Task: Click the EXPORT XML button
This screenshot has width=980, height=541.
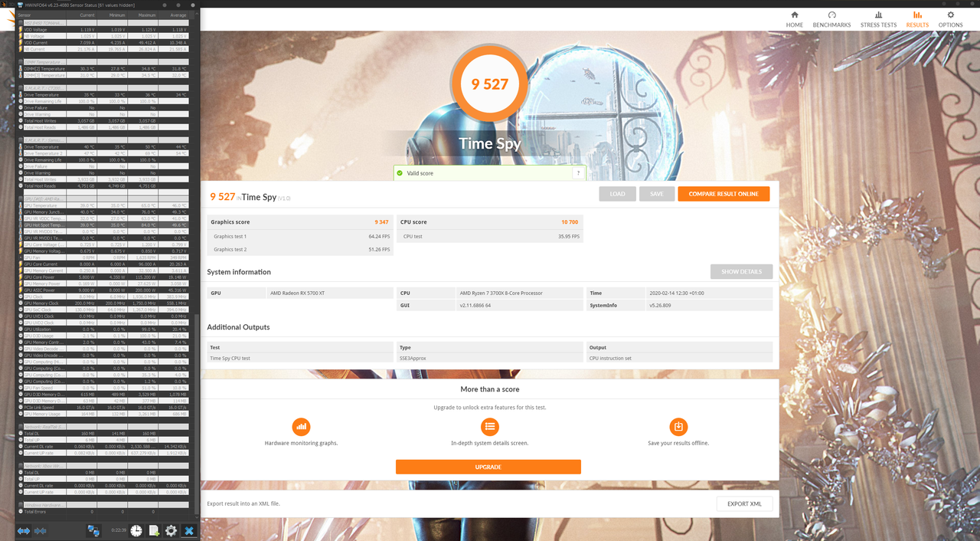Action: (x=744, y=503)
